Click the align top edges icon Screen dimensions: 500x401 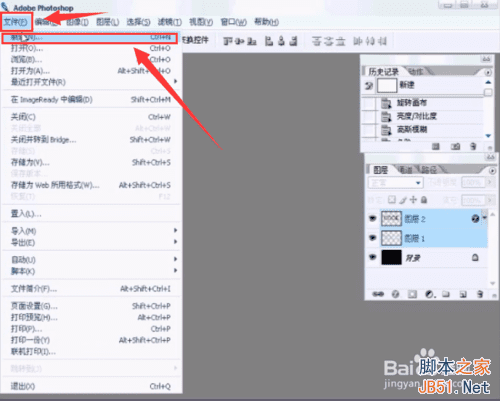(x=228, y=41)
